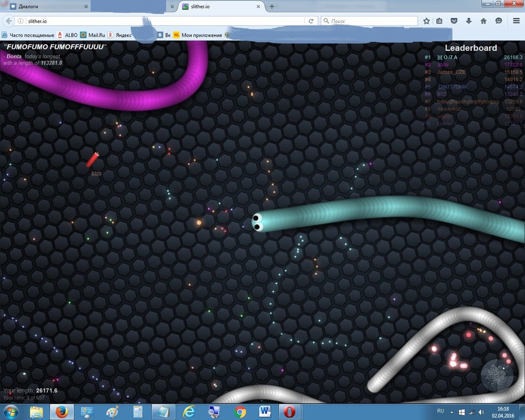Open the Mail.Ru bookmark
The image size is (525, 420).
[93, 35]
